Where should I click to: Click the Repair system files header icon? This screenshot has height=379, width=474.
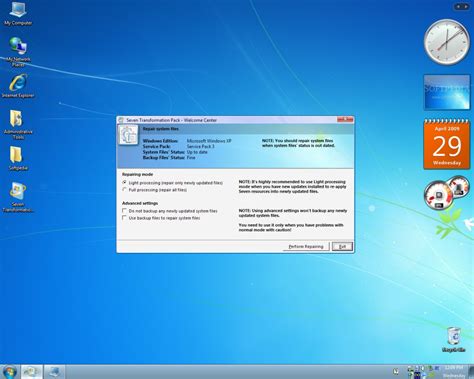click(128, 135)
